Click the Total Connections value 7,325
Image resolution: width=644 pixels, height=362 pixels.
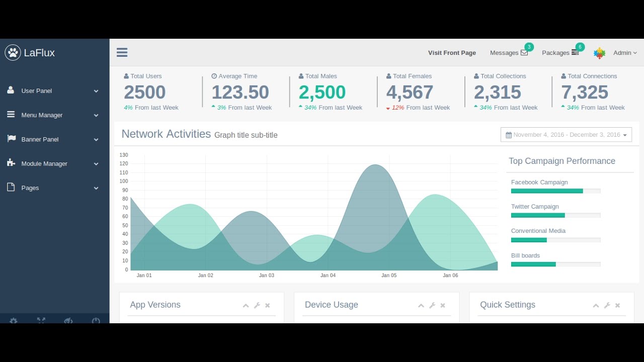point(585,93)
